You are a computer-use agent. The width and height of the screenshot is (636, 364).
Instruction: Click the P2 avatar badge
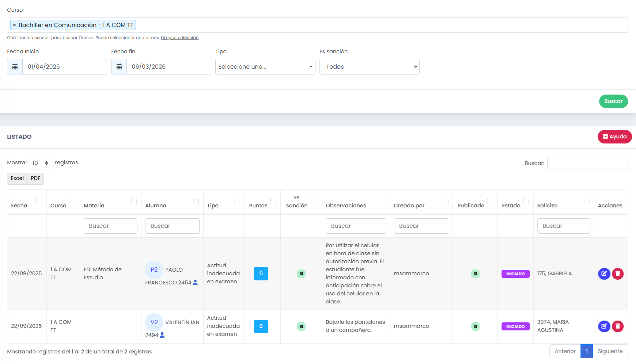tap(154, 270)
